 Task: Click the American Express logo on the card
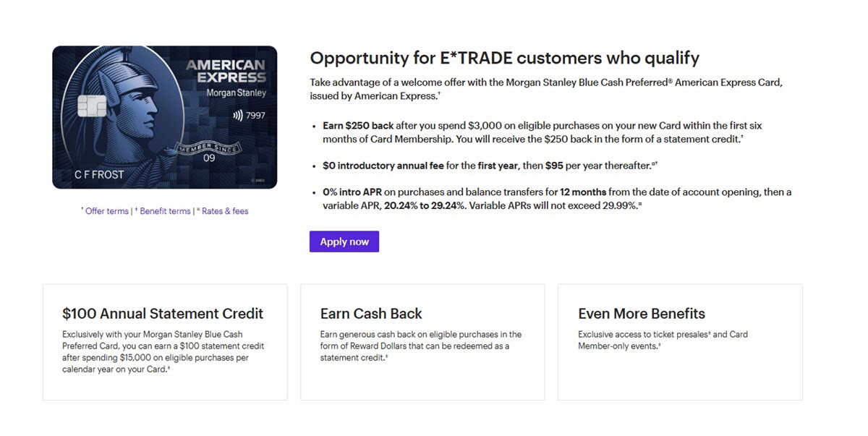click(226, 71)
